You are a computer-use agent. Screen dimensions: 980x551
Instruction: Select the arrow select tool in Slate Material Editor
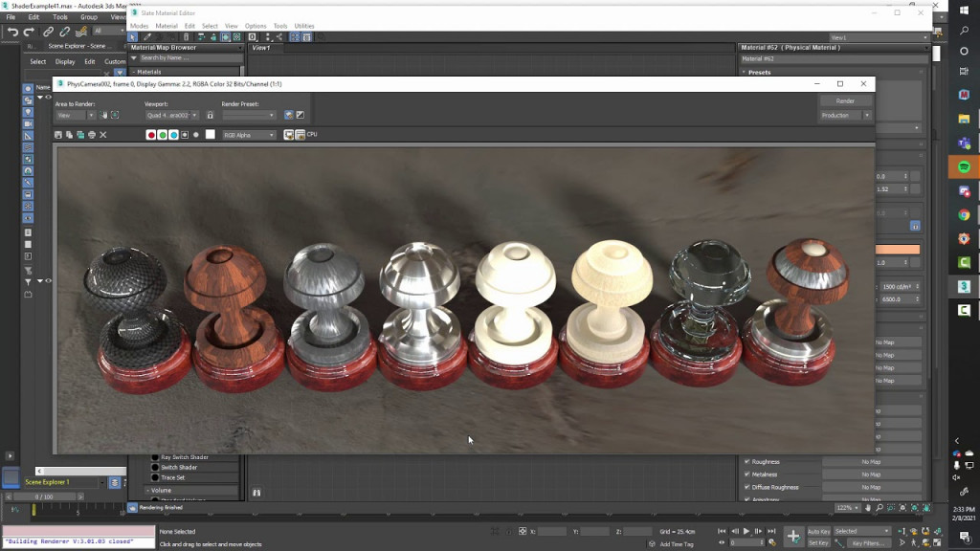(132, 36)
